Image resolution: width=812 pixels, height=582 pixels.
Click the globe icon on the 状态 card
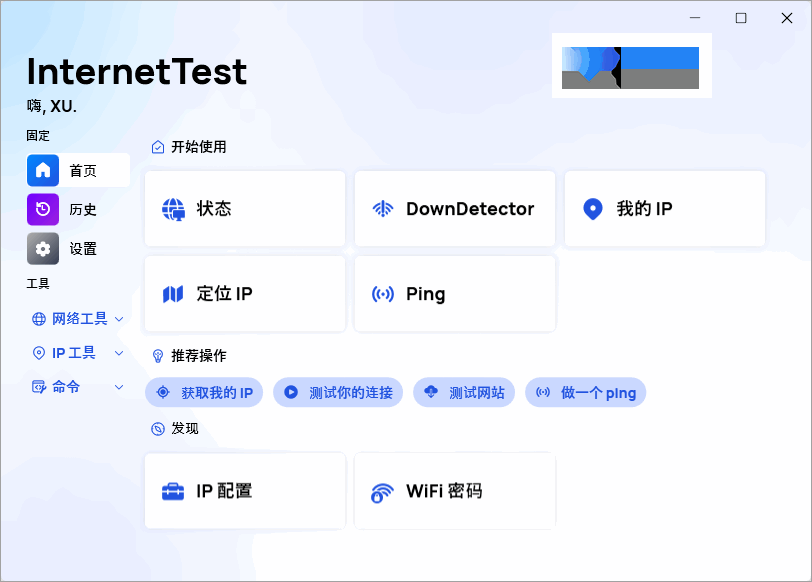pyautogui.click(x=173, y=209)
